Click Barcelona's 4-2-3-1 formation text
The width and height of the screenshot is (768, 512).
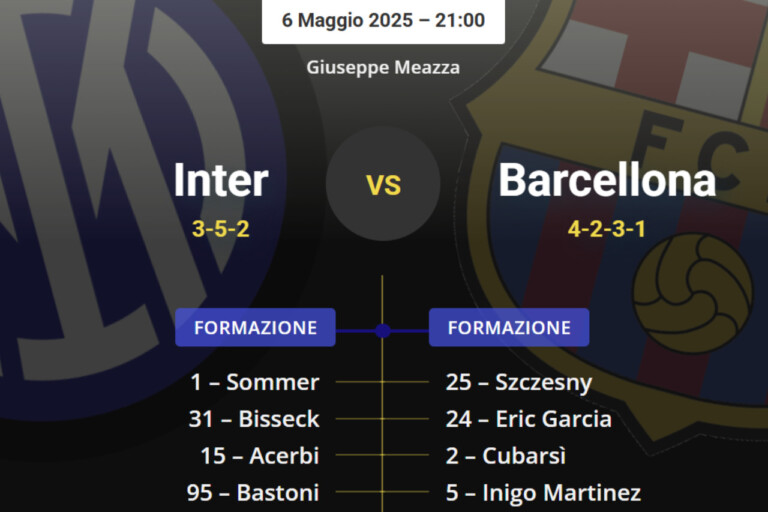click(607, 229)
